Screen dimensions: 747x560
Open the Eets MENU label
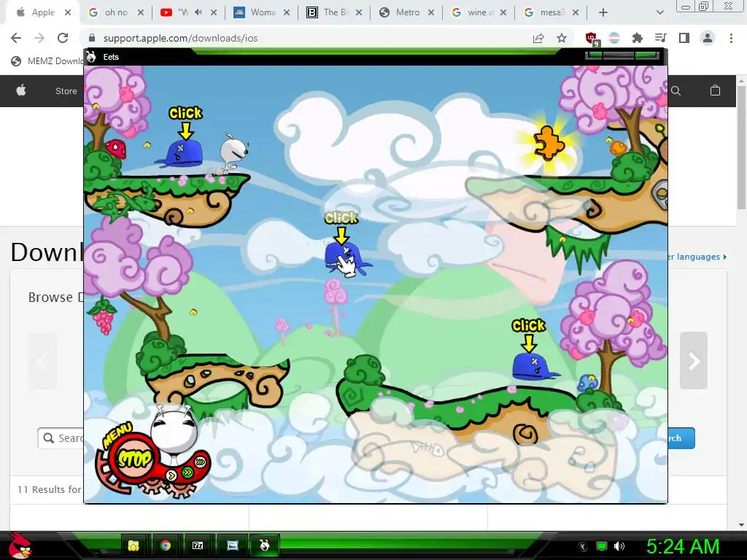pyautogui.click(x=116, y=435)
